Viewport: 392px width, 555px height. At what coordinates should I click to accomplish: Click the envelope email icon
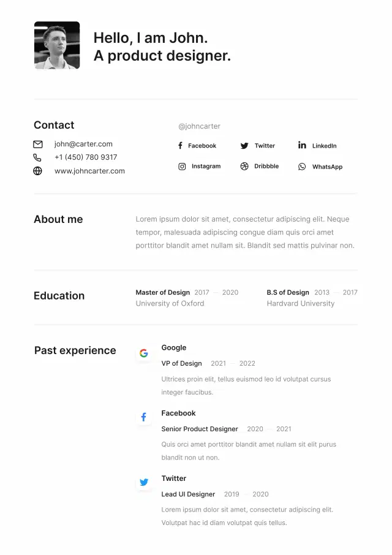[x=38, y=144]
